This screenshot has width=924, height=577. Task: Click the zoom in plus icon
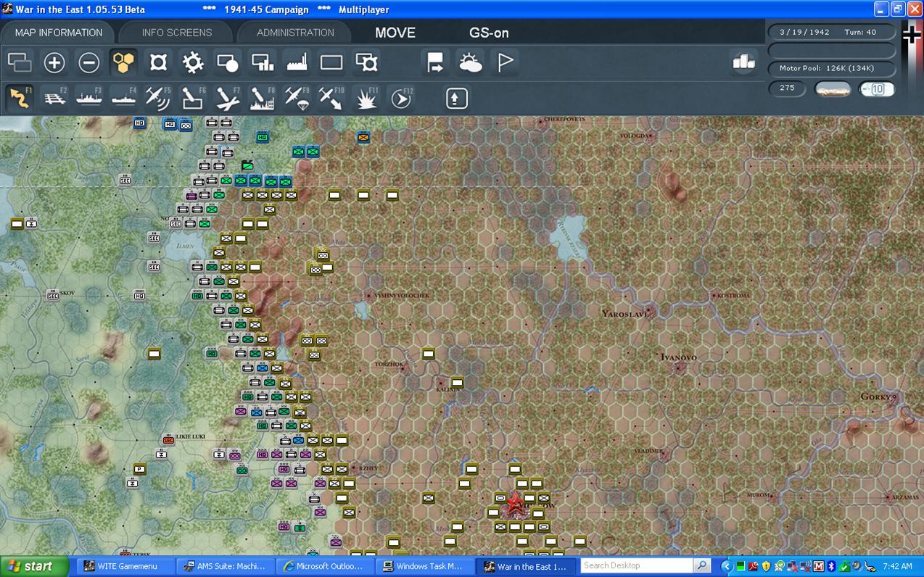[x=54, y=63]
